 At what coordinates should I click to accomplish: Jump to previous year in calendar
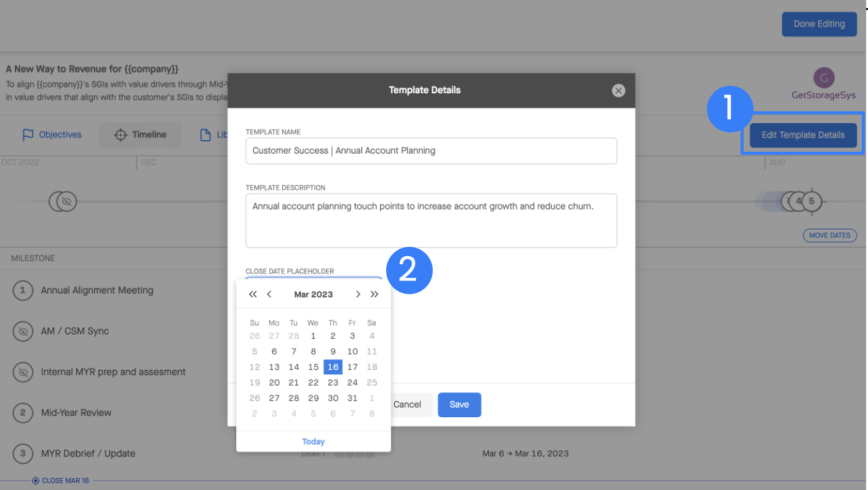coord(252,295)
